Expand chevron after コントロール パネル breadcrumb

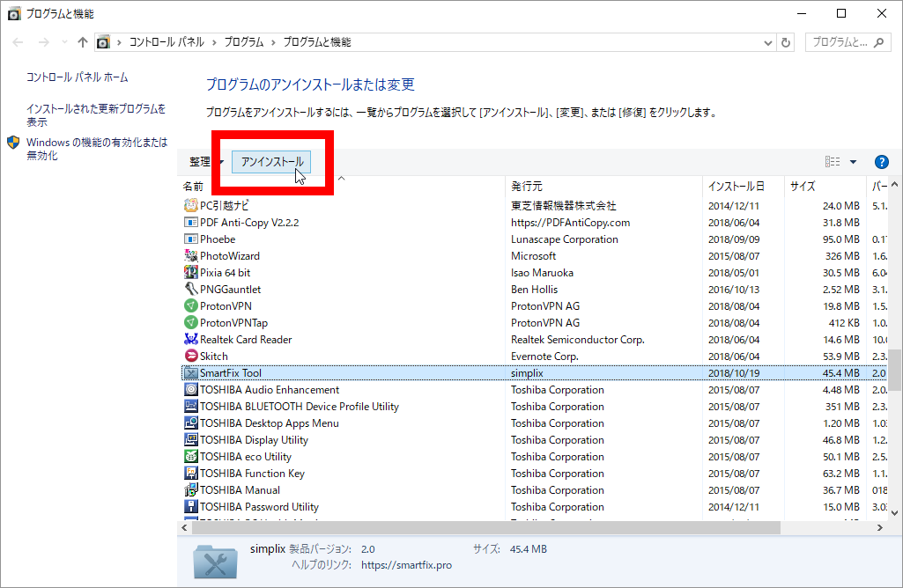pos(214,42)
